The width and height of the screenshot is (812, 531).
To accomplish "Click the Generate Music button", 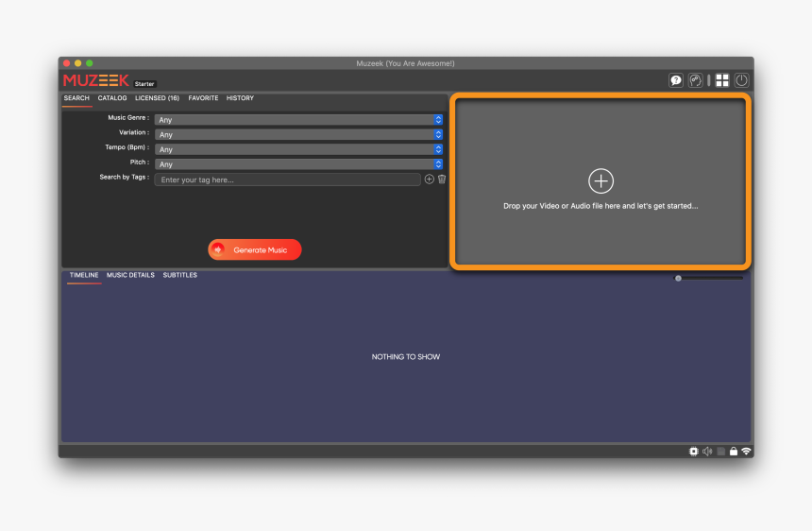I will pos(255,249).
